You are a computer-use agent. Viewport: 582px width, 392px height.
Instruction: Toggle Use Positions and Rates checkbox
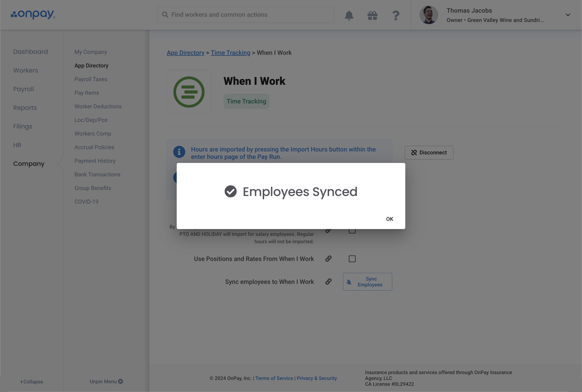click(x=352, y=259)
